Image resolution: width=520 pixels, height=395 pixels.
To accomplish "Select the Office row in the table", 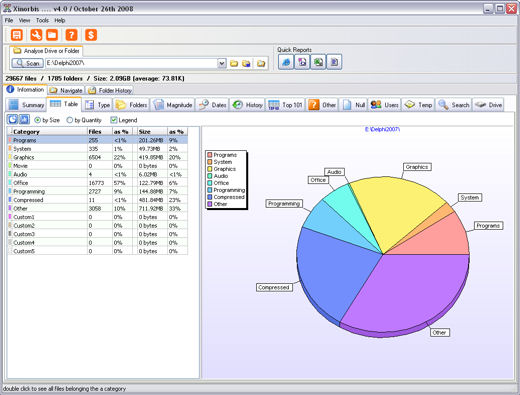I will tap(98, 183).
